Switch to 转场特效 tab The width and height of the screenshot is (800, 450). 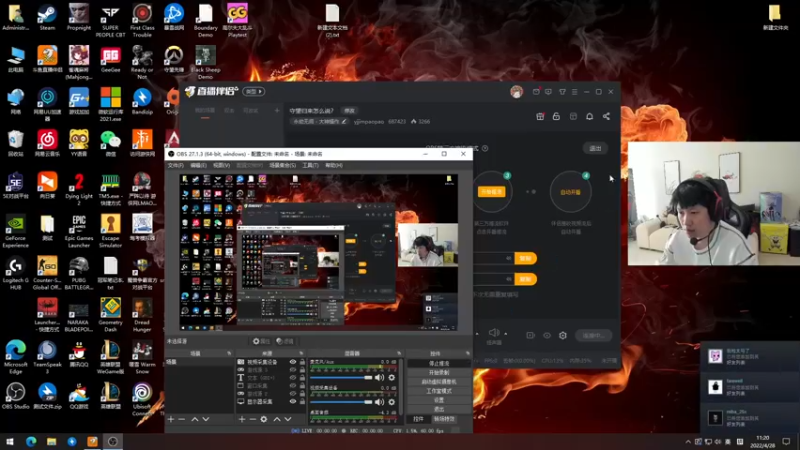444,419
